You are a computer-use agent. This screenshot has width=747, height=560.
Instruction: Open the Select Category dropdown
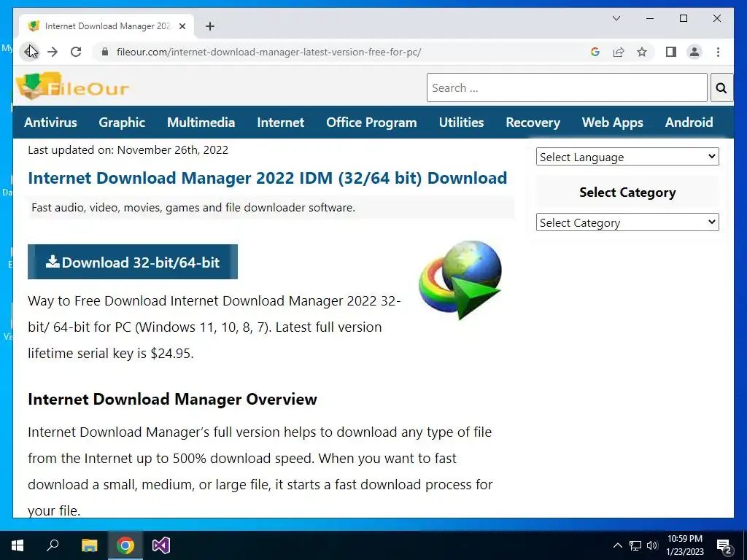pos(627,222)
